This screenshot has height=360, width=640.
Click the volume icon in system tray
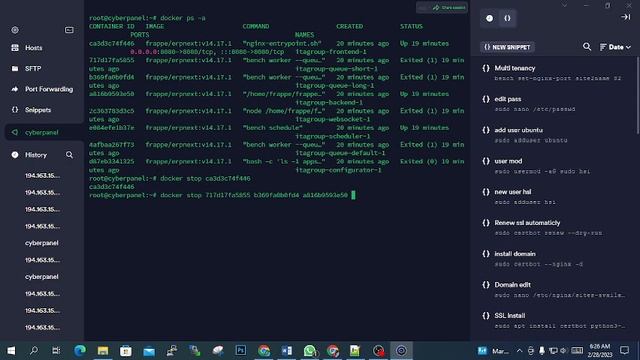[564, 351]
